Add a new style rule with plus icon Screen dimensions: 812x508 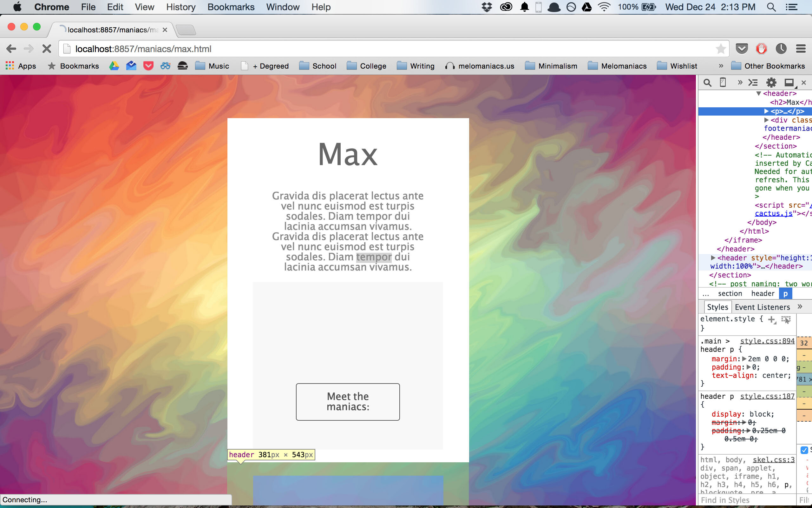(x=772, y=319)
